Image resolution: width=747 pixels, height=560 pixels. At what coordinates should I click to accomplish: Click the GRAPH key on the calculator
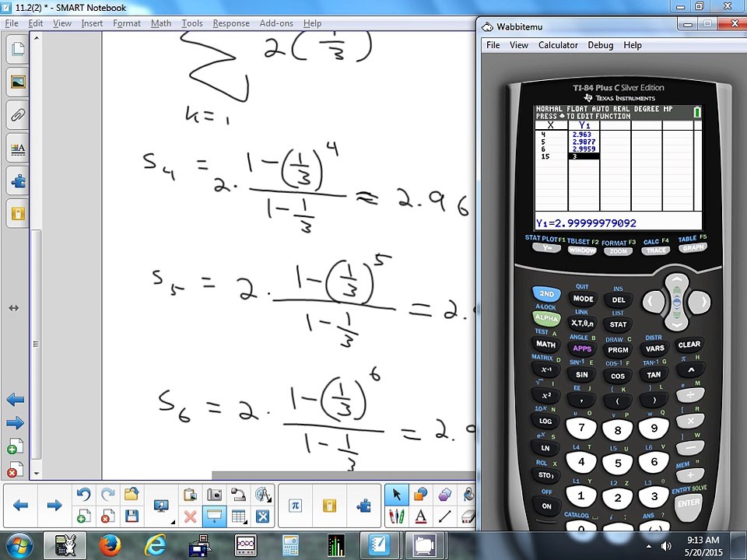(x=693, y=248)
